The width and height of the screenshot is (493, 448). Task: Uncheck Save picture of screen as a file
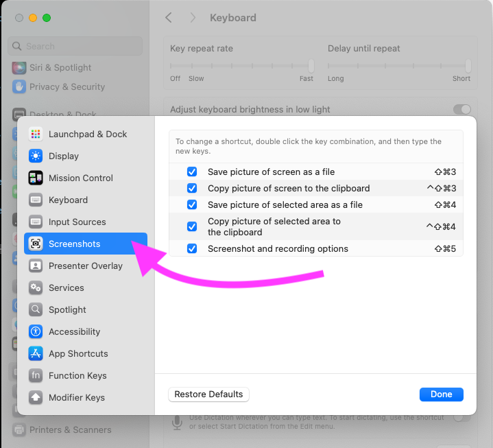pyautogui.click(x=192, y=172)
